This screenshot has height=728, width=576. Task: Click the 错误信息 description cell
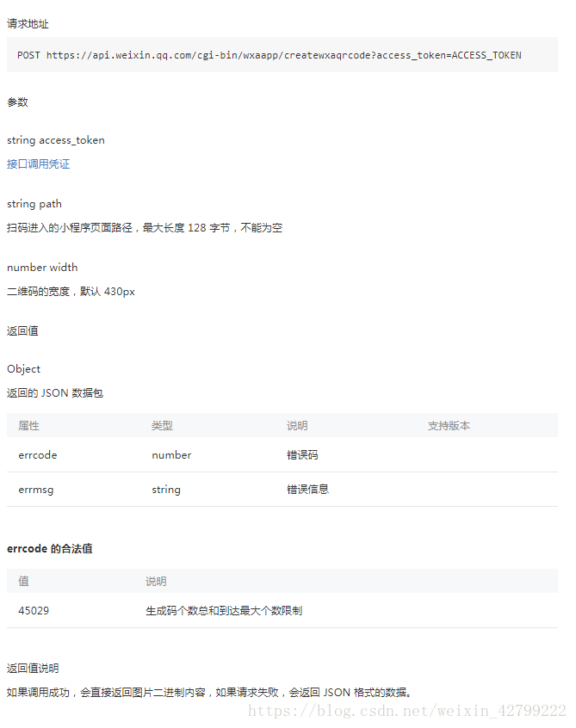click(308, 490)
